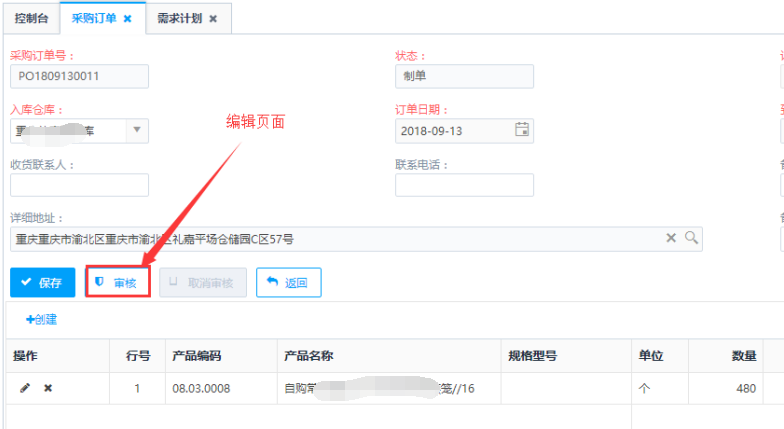Screen dimensions: 784x429
Task: Click the 产品名称 column header
Action: [x=308, y=356]
